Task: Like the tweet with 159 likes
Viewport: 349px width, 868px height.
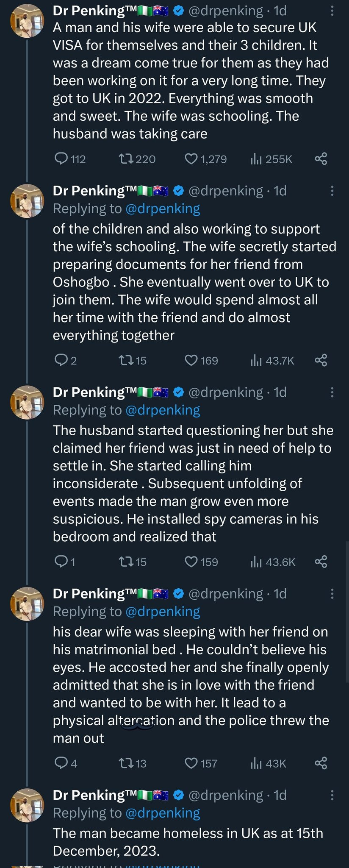Action: [x=191, y=562]
